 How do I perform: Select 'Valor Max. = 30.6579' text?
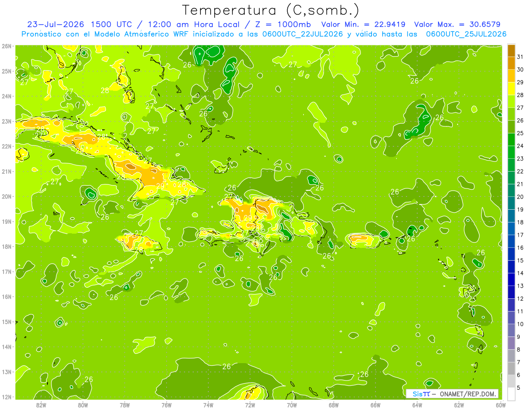[458, 24]
